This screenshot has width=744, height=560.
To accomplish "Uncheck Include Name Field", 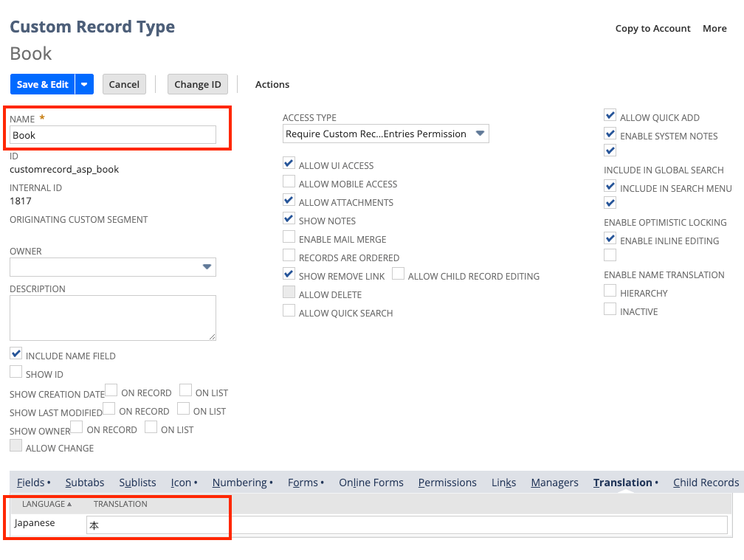I will [16, 354].
